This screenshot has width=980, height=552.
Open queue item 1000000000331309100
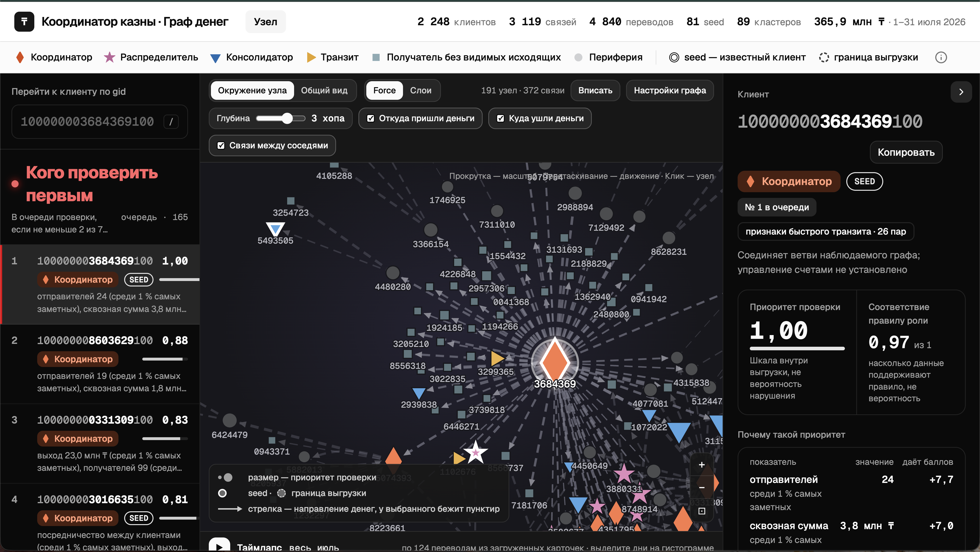point(100,444)
